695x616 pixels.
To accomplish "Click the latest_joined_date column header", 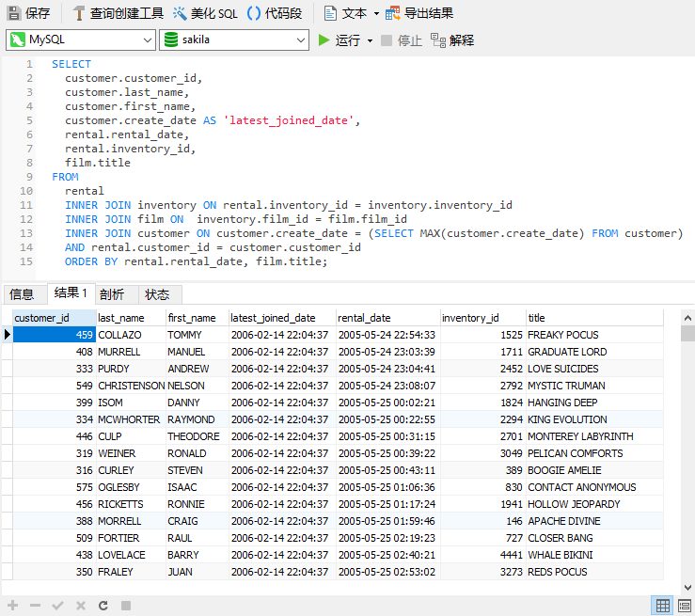I will pyautogui.click(x=282, y=318).
